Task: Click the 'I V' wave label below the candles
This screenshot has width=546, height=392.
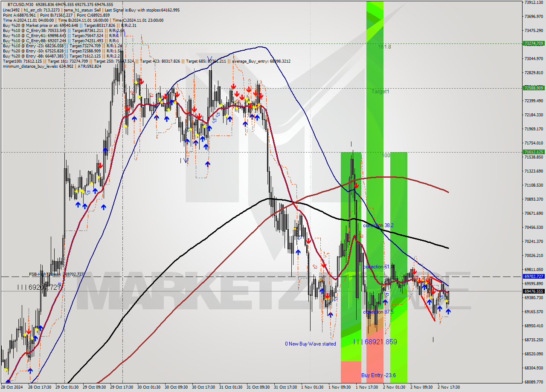Action: coord(184,160)
